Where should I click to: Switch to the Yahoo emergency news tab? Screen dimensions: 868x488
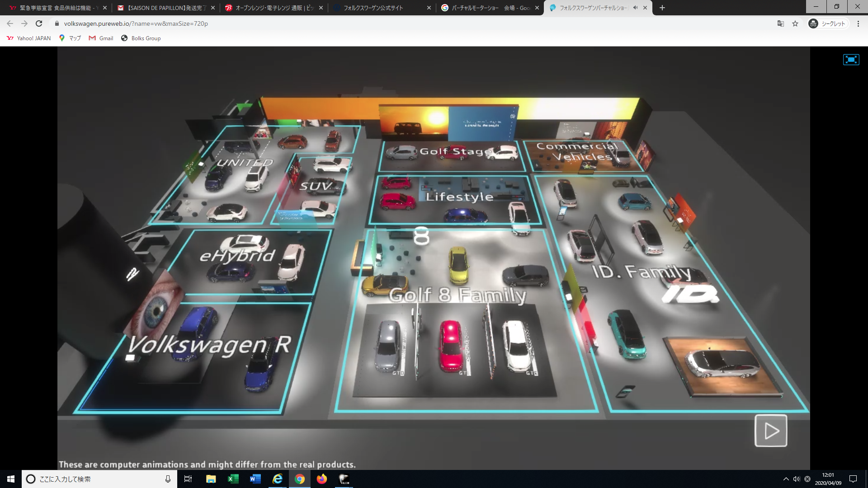click(57, 8)
